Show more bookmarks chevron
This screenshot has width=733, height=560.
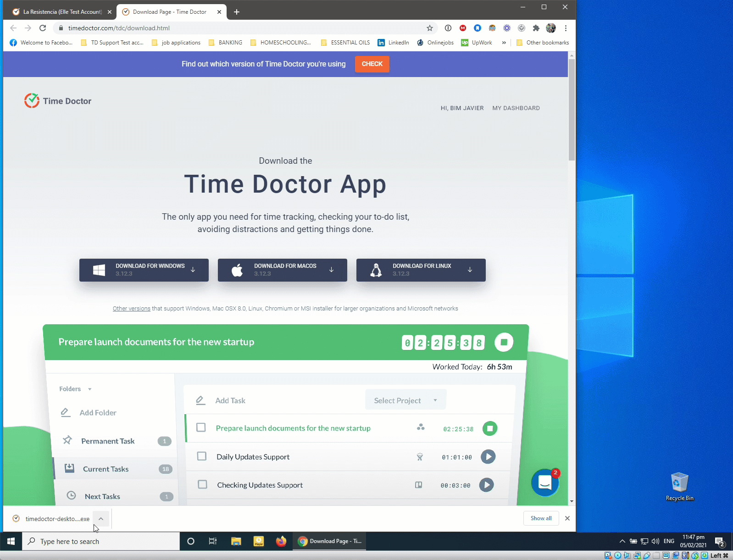pos(504,43)
